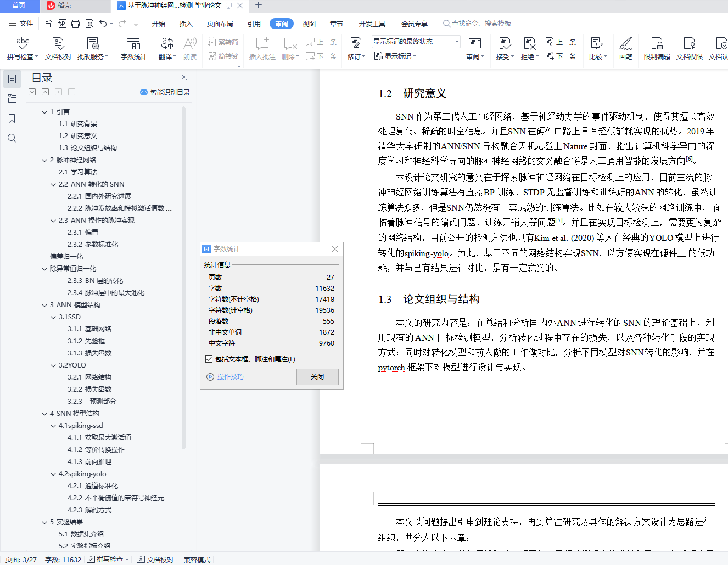
Task: Open the find magnifier in the left sidebar
Action: [x=12, y=138]
